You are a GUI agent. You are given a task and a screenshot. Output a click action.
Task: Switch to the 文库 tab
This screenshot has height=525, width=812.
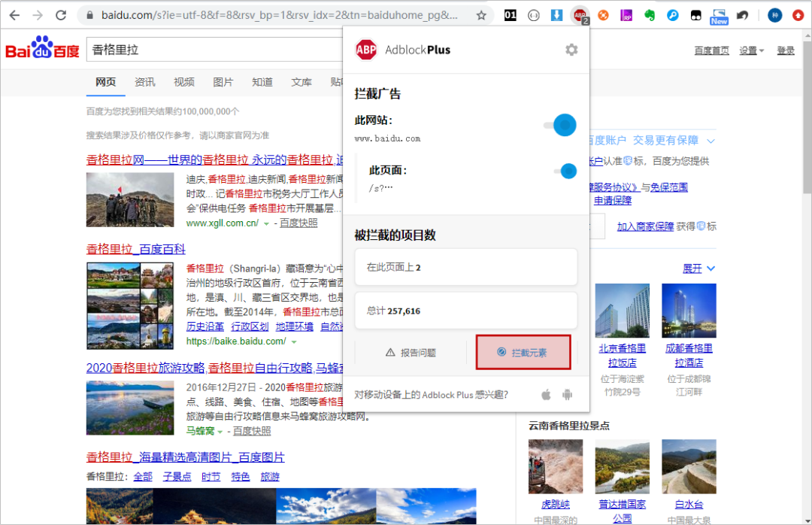click(x=301, y=82)
